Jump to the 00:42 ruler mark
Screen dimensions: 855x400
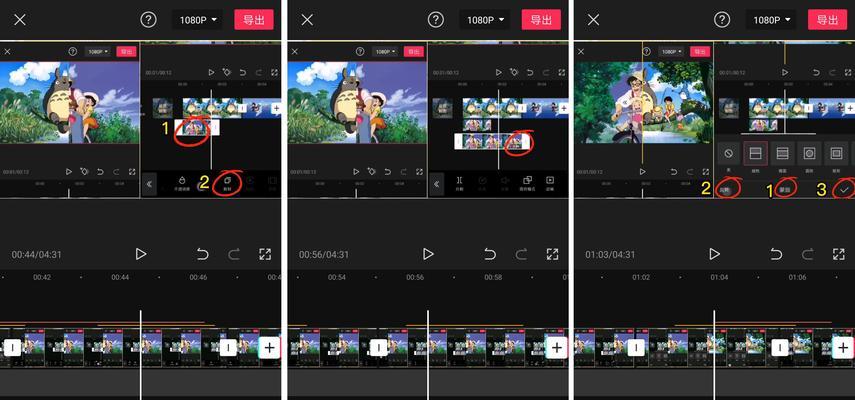tap(42, 277)
